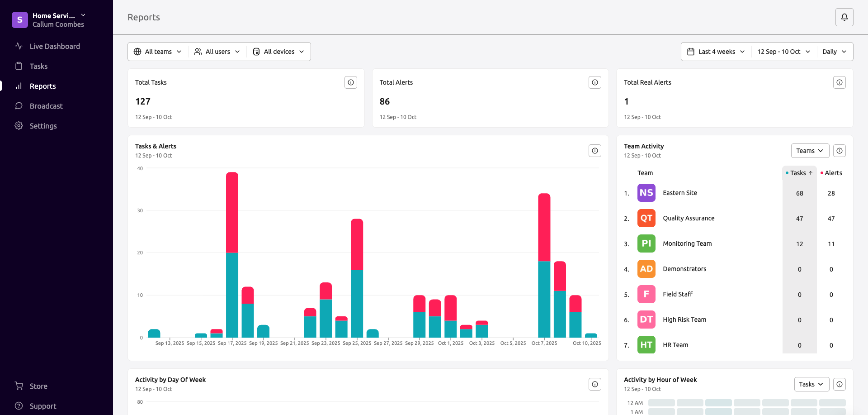The width and height of the screenshot is (868, 415).
Task: Click the Tasks clipboard icon
Action: pyautogui.click(x=19, y=66)
